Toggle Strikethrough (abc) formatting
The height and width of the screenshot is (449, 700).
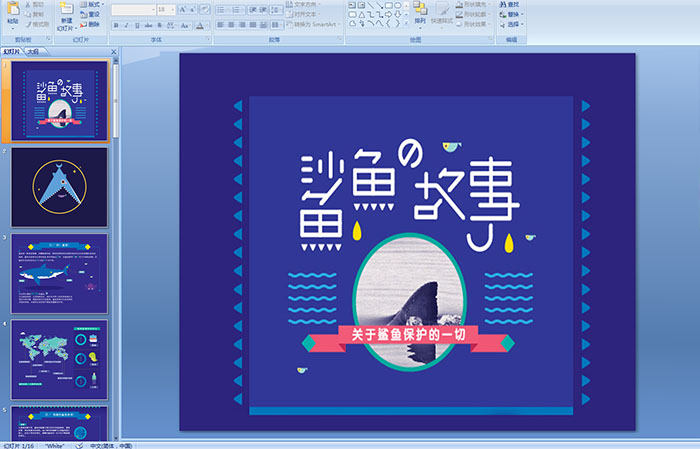tap(148, 25)
